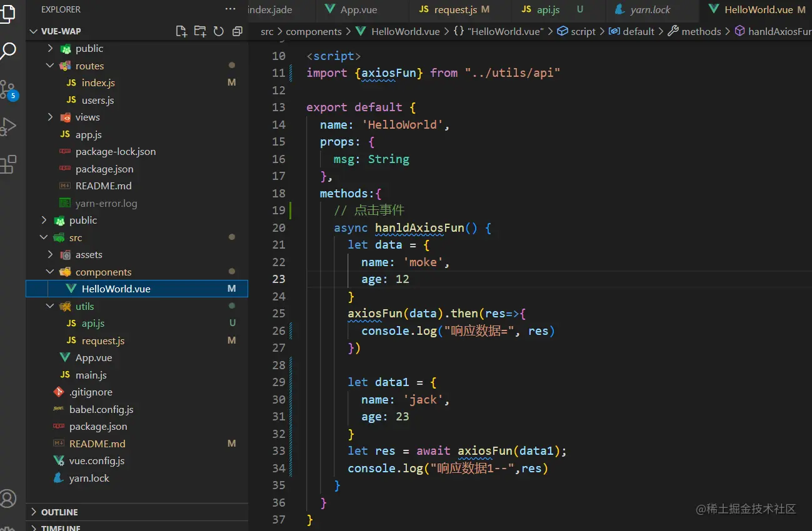Open the explorer more actions ellipsis menu

(x=231, y=9)
